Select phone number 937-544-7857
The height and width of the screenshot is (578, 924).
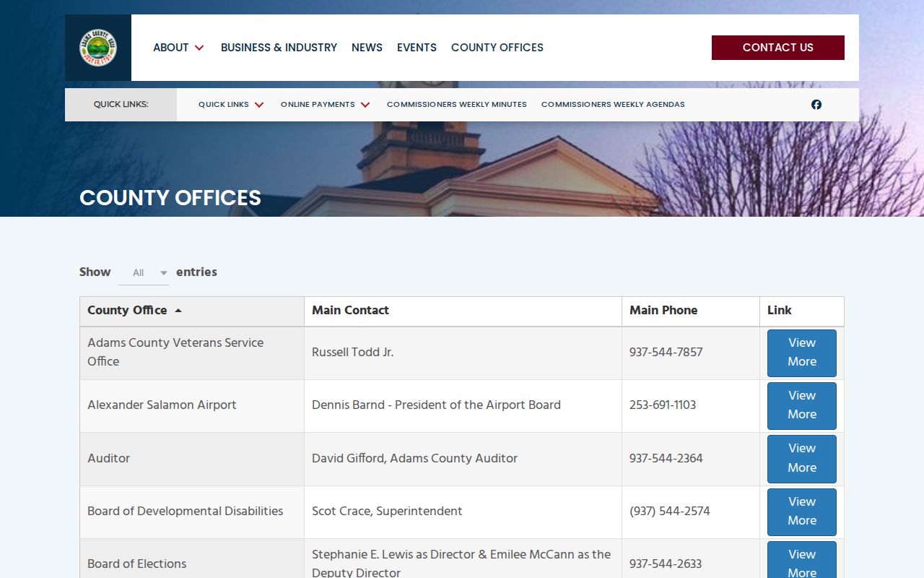[666, 353]
